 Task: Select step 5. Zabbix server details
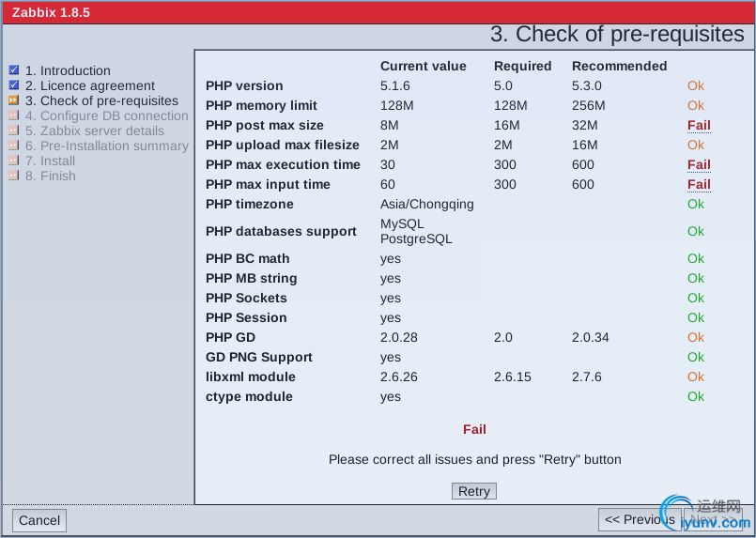coord(95,131)
